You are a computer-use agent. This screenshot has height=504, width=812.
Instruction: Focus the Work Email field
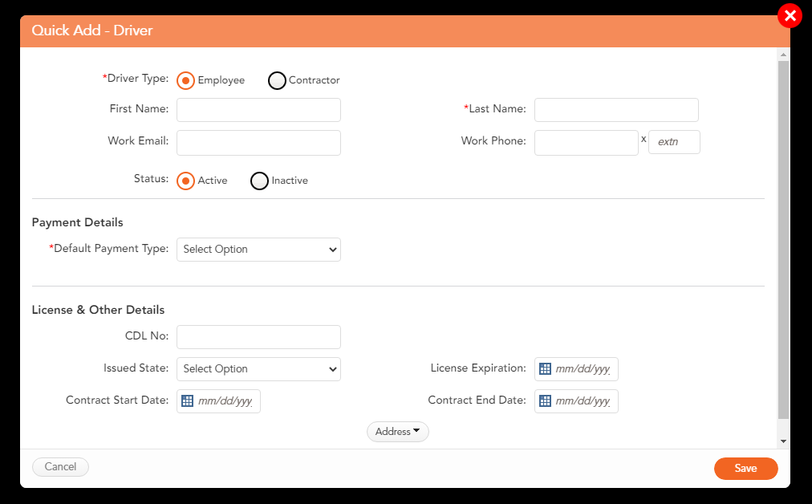tap(258, 142)
